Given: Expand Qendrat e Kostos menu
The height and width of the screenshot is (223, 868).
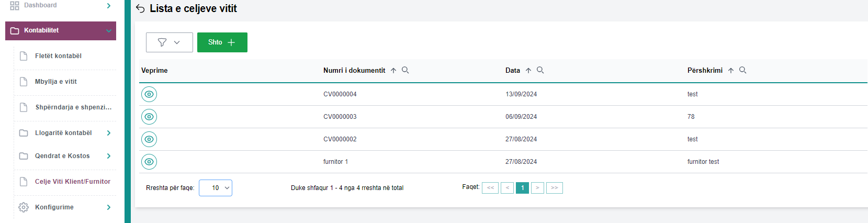Looking at the screenshot, I should 108,156.
